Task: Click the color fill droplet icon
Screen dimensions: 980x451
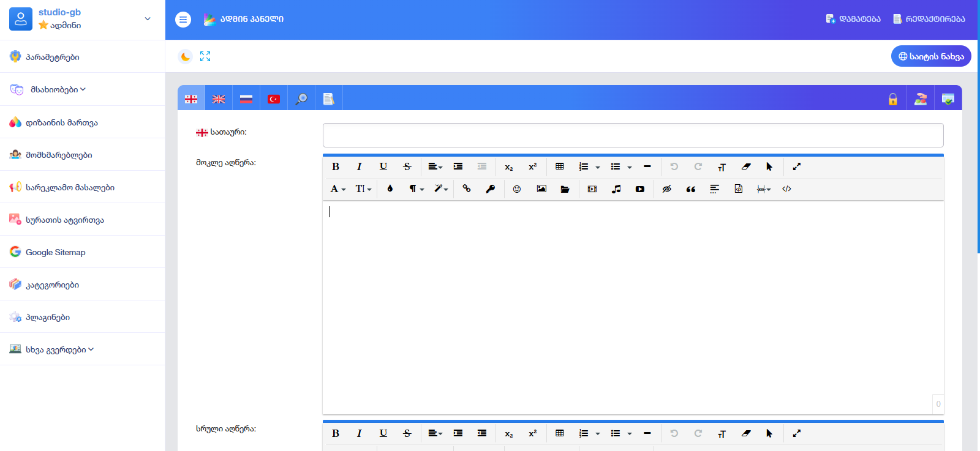Action: click(x=390, y=189)
